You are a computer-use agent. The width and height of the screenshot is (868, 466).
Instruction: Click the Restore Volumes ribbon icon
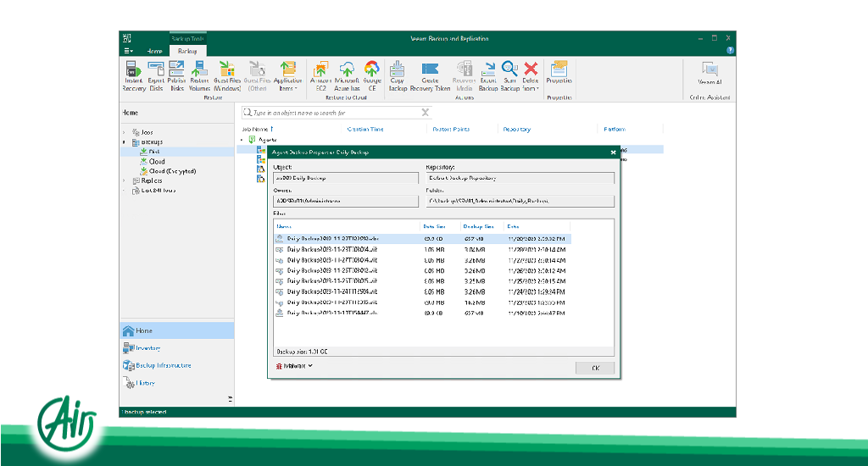[x=199, y=75]
